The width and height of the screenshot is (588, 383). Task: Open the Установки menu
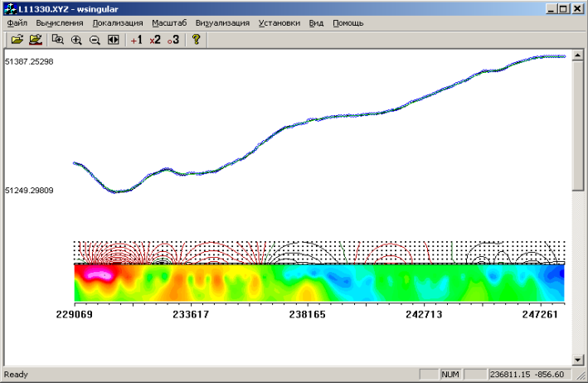tap(279, 22)
